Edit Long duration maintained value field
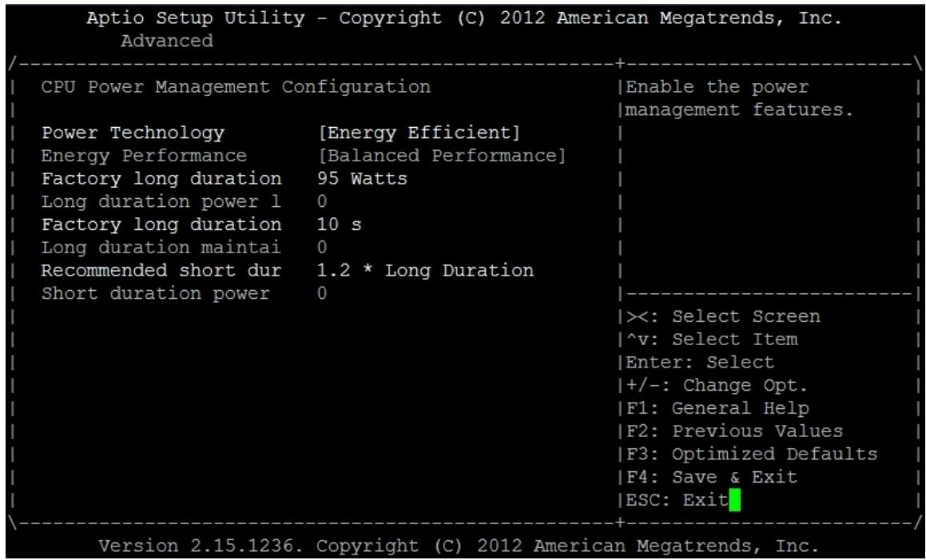The width and height of the screenshot is (926, 560). click(322, 248)
